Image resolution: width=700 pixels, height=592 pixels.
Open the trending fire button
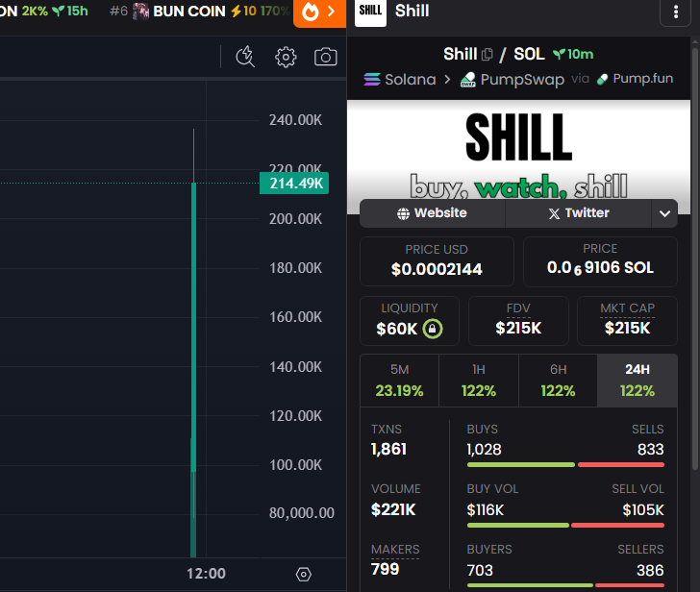pyautogui.click(x=319, y=12)
